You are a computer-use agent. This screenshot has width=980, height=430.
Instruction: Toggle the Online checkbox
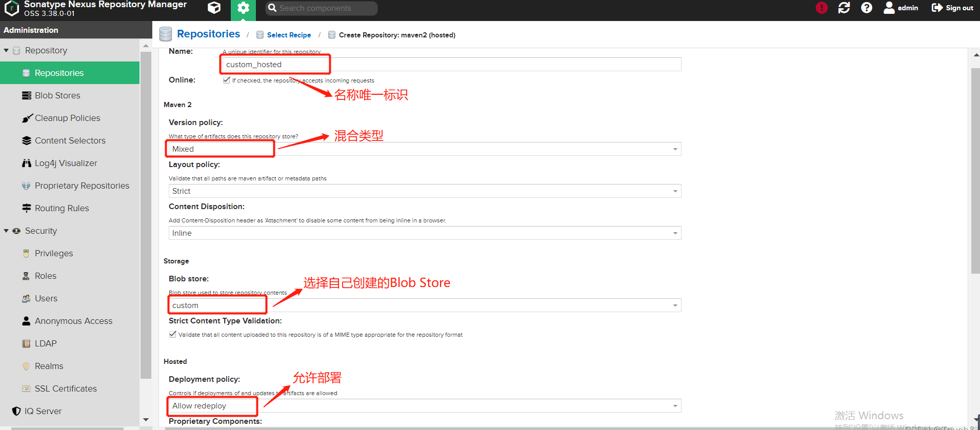point(226,80)
